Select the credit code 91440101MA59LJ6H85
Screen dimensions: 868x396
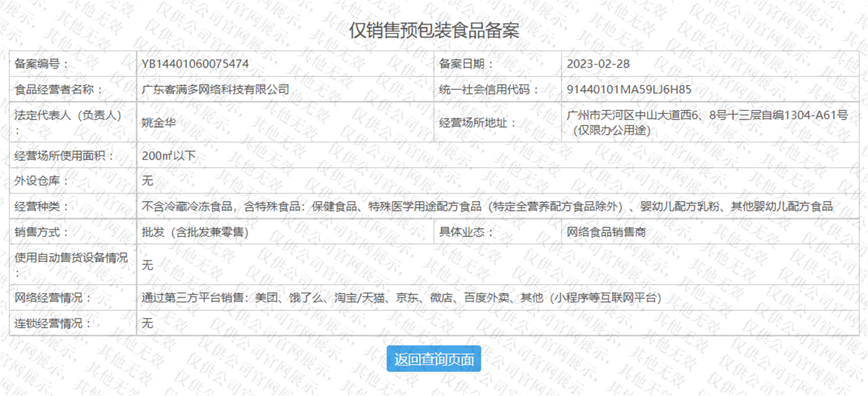click(x=629, y=90)
